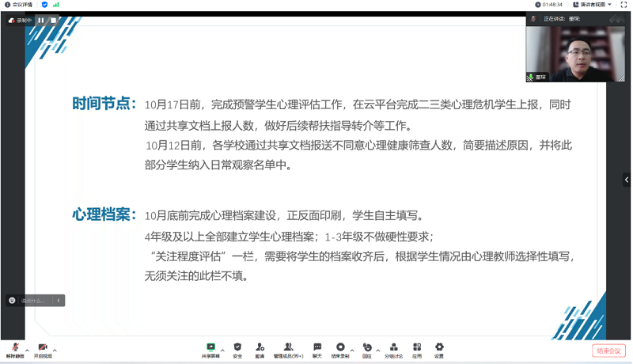Click the mic indicator on speaker name tag

tap(530, 77)
